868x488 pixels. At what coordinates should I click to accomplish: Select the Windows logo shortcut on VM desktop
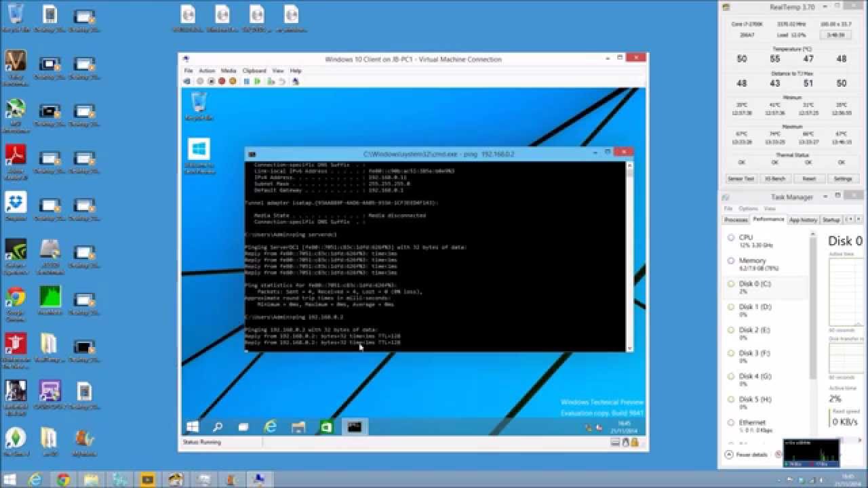[199, 157]
